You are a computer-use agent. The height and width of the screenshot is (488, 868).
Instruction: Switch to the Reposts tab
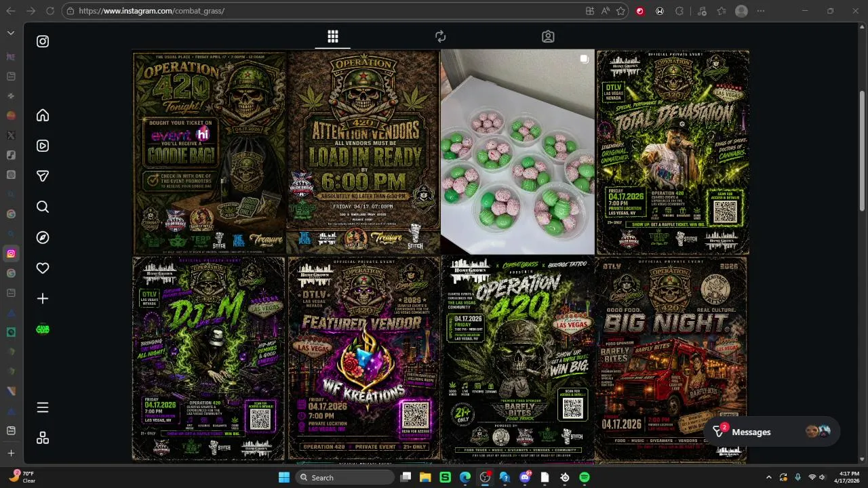coord(441,37)
